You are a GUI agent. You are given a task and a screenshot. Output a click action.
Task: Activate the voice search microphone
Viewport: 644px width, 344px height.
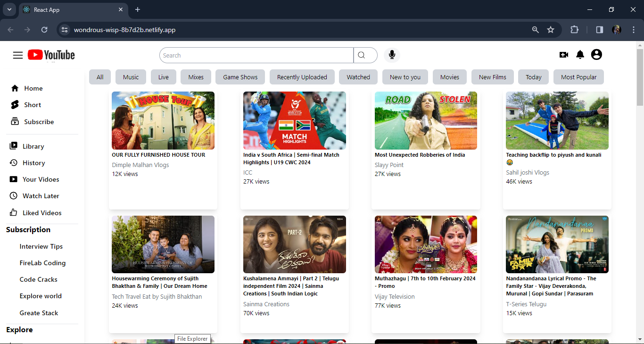392,55
